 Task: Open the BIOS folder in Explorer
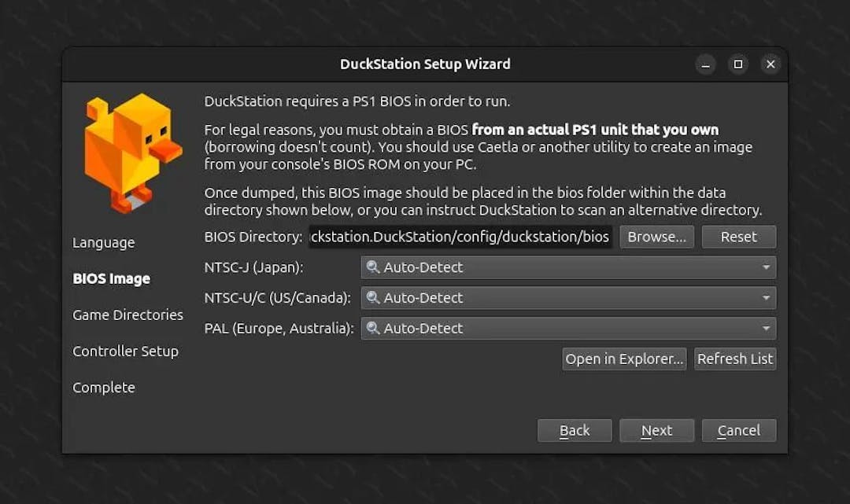[624, 359]
